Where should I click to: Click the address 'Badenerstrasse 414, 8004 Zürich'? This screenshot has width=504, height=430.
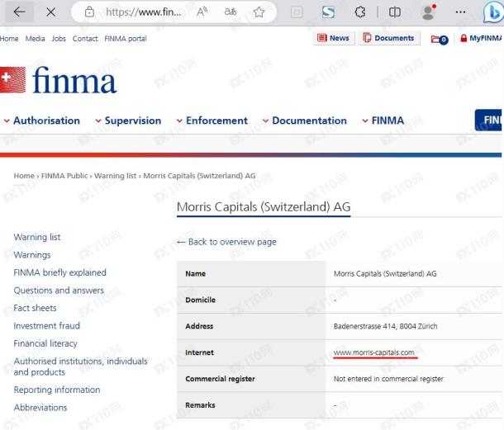(385, 326)
